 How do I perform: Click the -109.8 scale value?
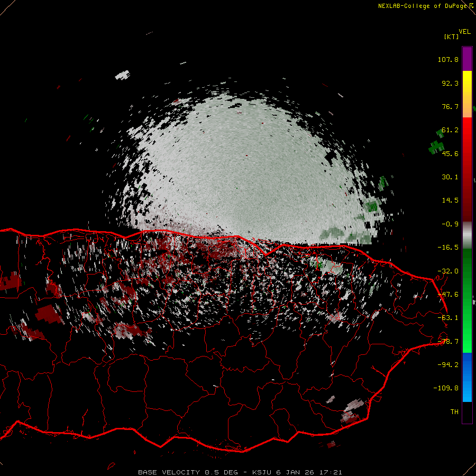tap(446, 388)
